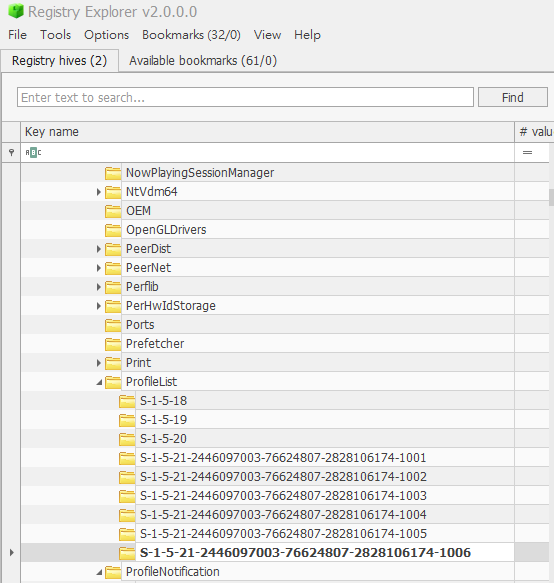Open the Options menu
554x583 pixels.
(106, 35)
